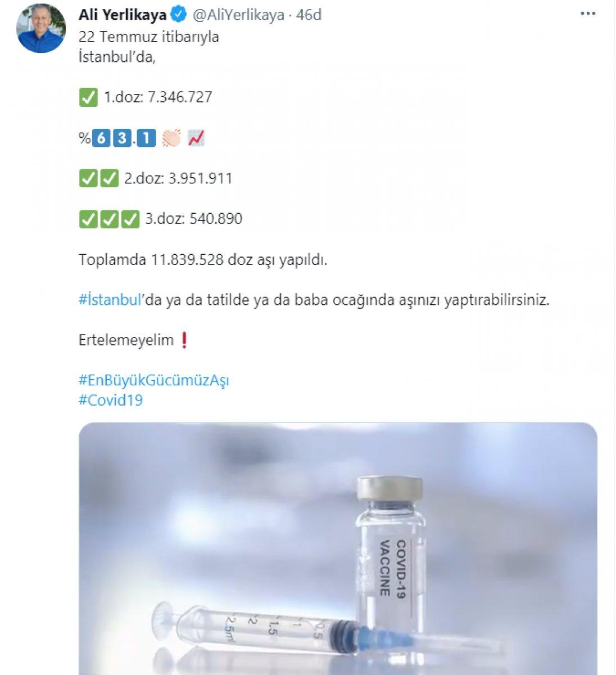Open the #EnBüyükGücümüzAşı hashtag
Screen dimensions: 616x675
154,381
